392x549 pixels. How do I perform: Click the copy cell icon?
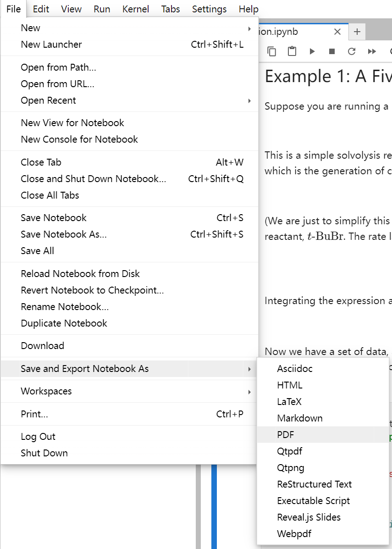coord(271,51)
